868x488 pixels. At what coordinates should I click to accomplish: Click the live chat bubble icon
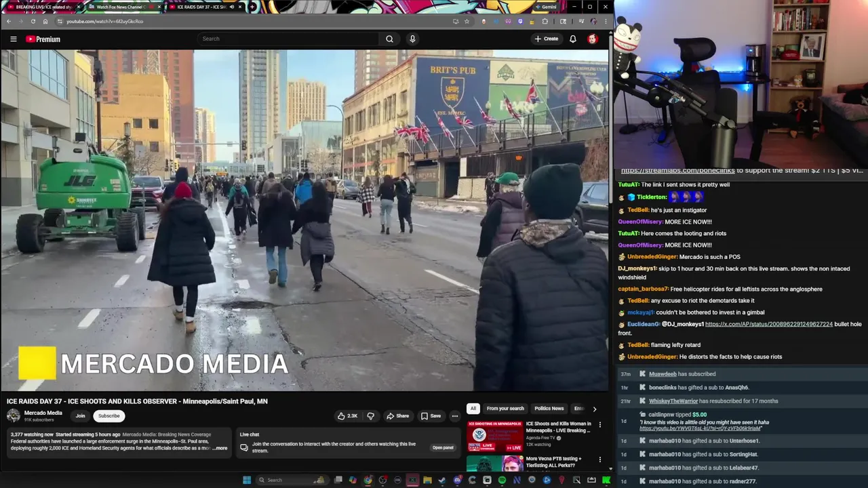coord(244,447)
